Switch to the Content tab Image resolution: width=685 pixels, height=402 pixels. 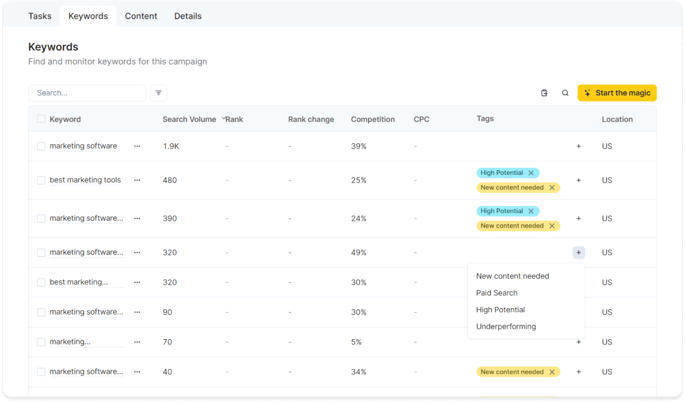(x=141, y=16)
